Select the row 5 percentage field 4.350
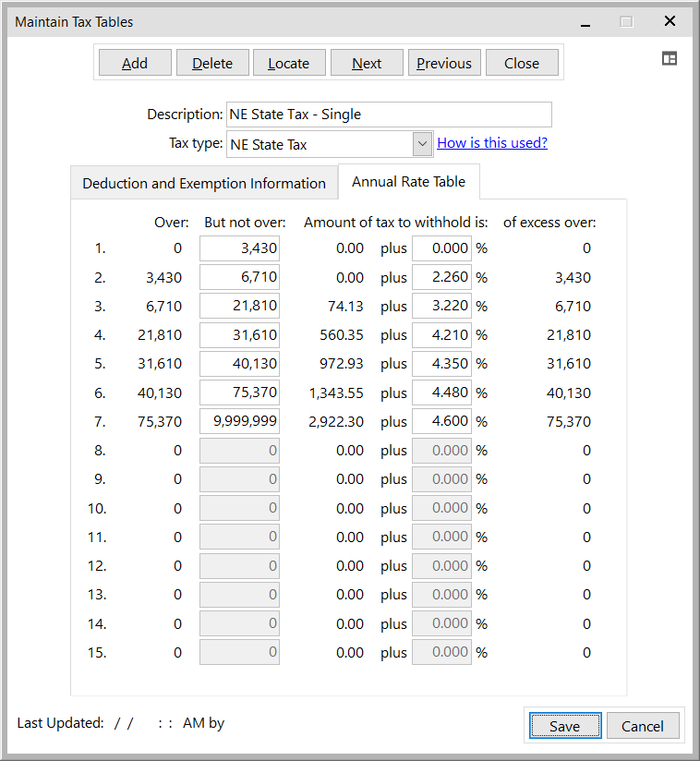The width and height of the screenshot is (700, 761). pos(441,363)
